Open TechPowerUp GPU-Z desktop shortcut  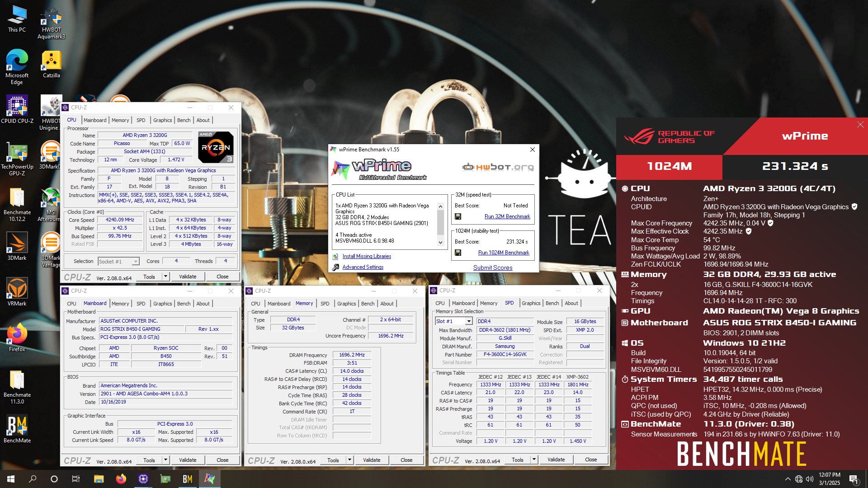pyautogui.click(x=17, y=158)
